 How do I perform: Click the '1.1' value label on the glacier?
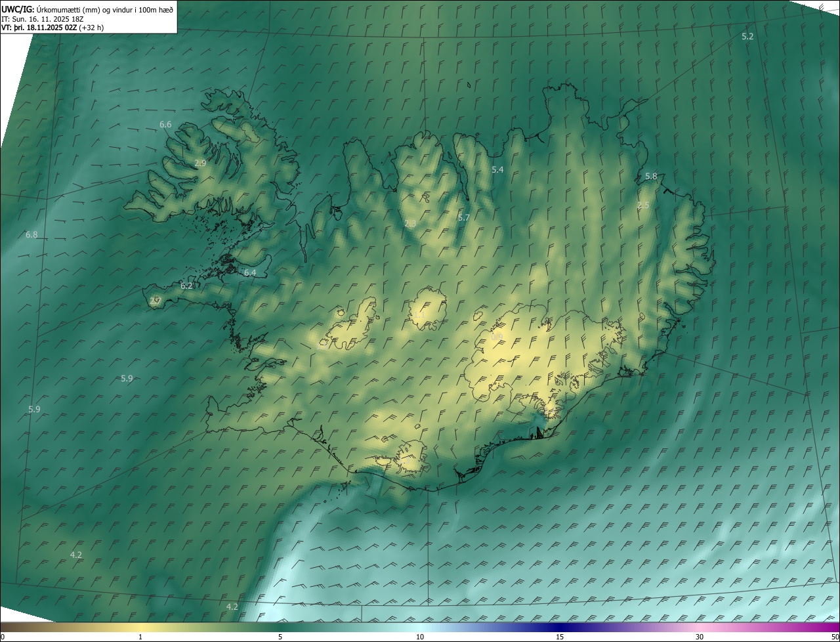coord(419,316)
